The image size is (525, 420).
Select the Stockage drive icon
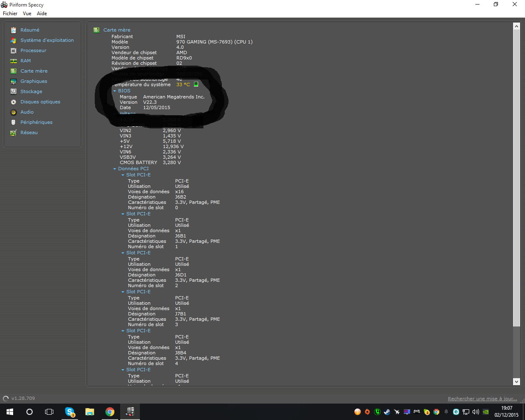(14, 91)
